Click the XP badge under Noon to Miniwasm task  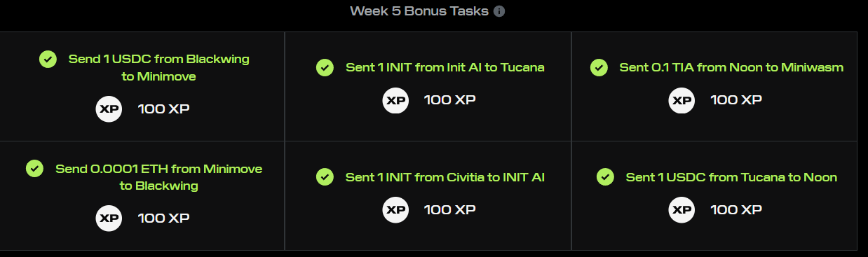(x=682, y=99)
